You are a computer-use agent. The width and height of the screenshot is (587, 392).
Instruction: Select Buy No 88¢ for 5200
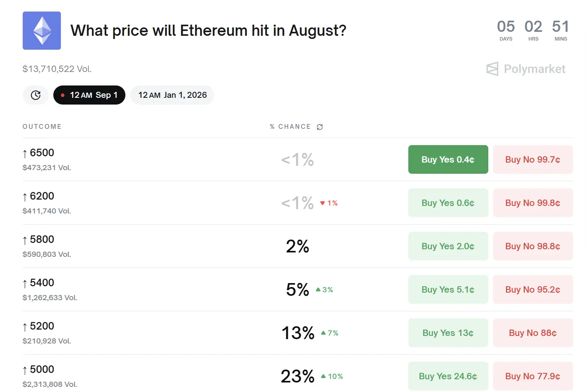(x=532, y=333)
